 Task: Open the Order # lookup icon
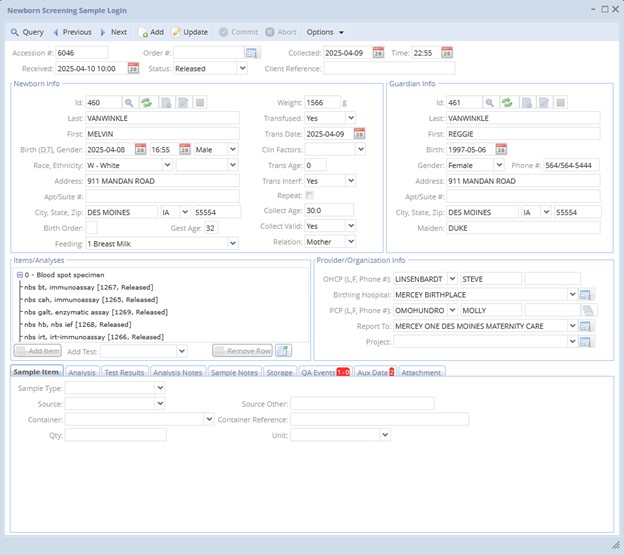click(251, 53)
